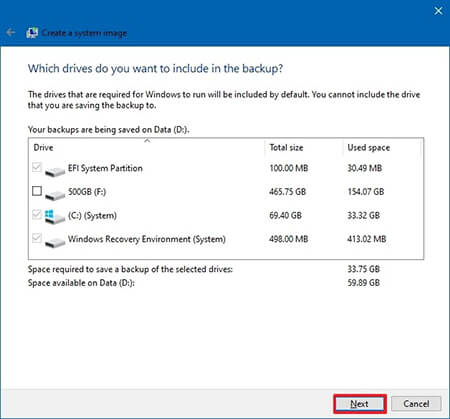Image resolution: width=450 pixels, height=419 pixels.
Task: Click the 33.75 GB space required value
Action: (364, 269)
